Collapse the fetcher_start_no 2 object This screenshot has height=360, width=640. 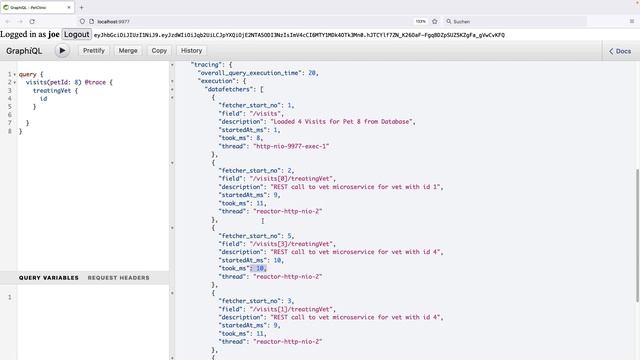172,163
